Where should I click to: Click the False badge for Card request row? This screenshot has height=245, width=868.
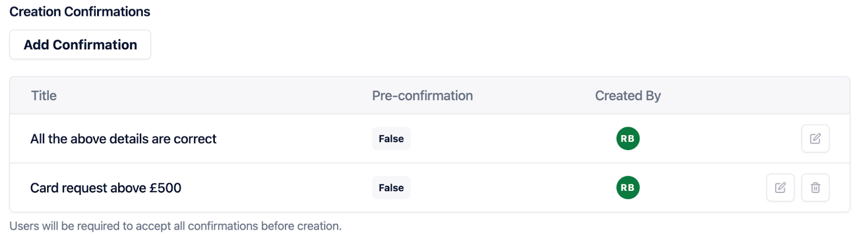pos(391,188)
